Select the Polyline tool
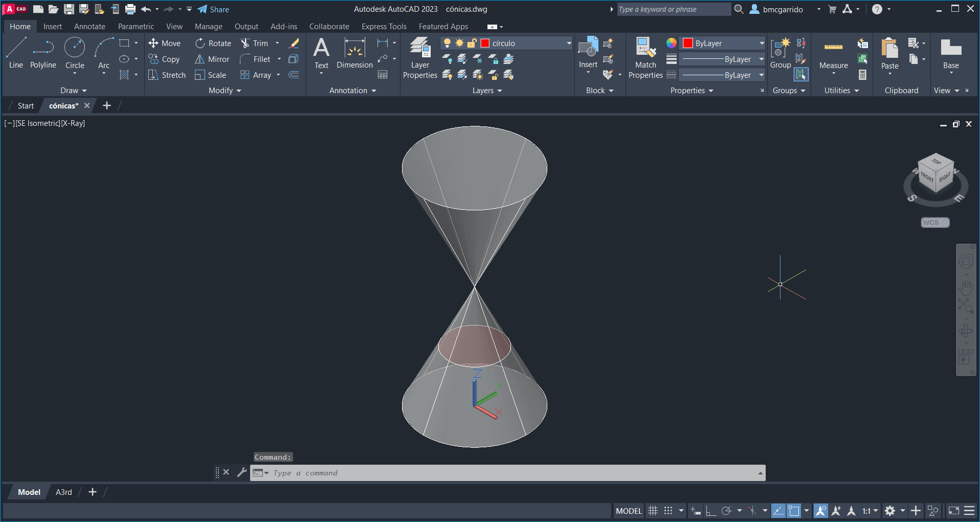 pyautogui.click(x=43, y=53)
